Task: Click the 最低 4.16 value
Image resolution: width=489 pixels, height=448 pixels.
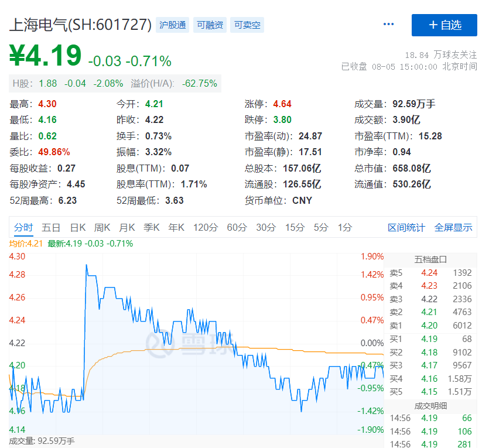Action: [47, 119]
